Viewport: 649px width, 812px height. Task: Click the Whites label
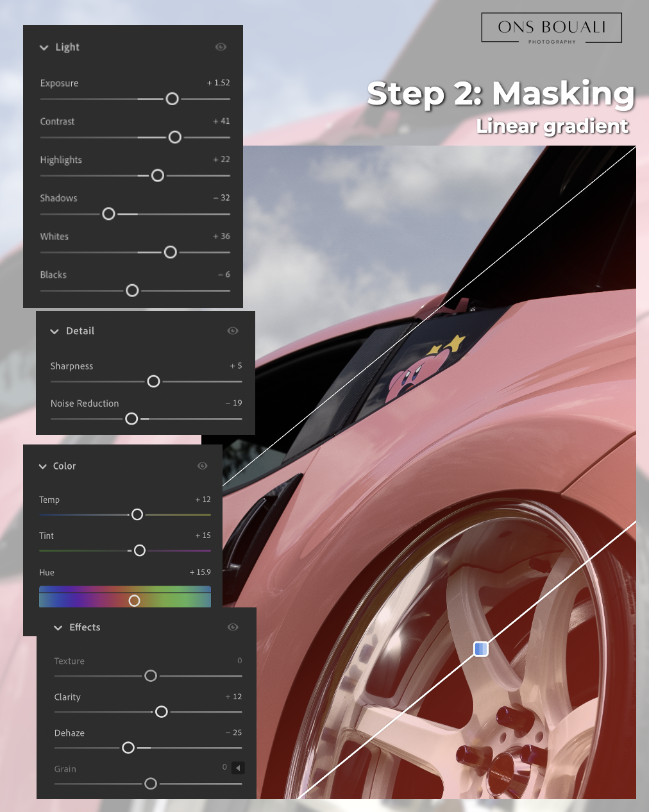pos(54,237)
